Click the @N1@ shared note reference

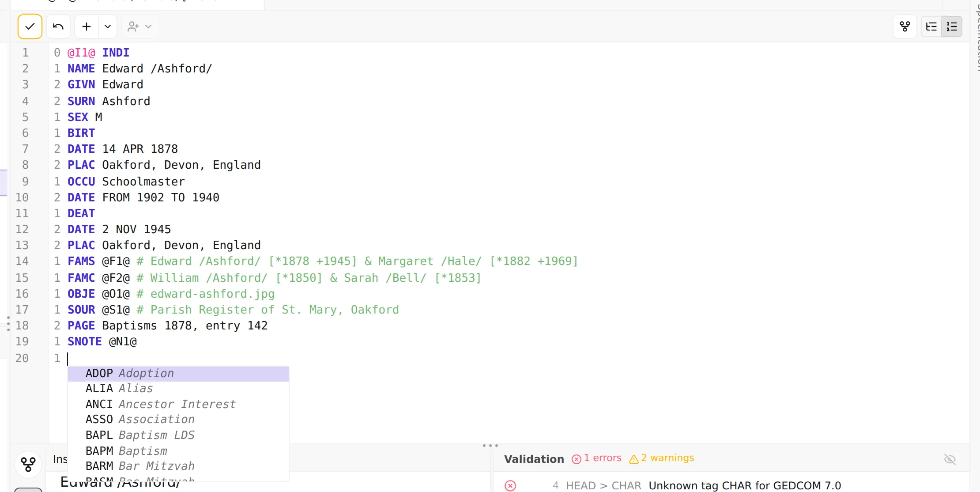coord(123,342)
